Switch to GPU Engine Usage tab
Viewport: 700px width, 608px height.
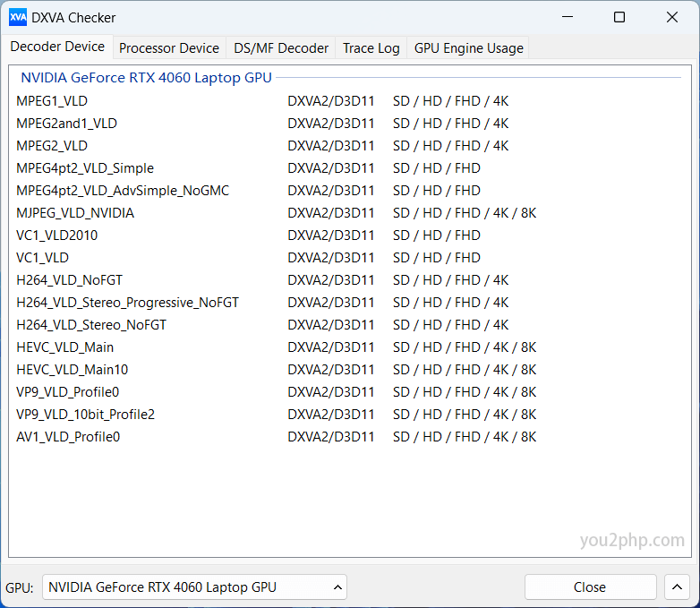(468, 48)
